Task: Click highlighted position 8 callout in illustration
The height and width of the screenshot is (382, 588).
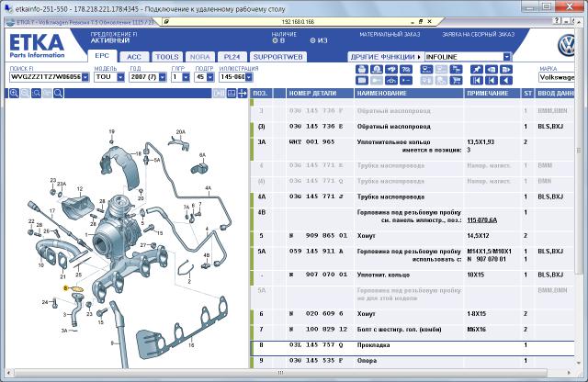Action: 66,288
